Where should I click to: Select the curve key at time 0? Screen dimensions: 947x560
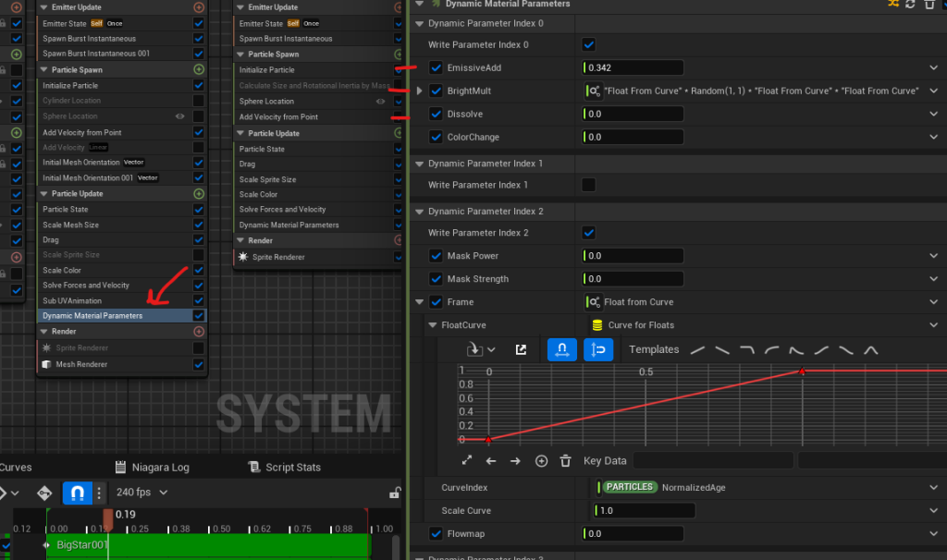[488, 439]
